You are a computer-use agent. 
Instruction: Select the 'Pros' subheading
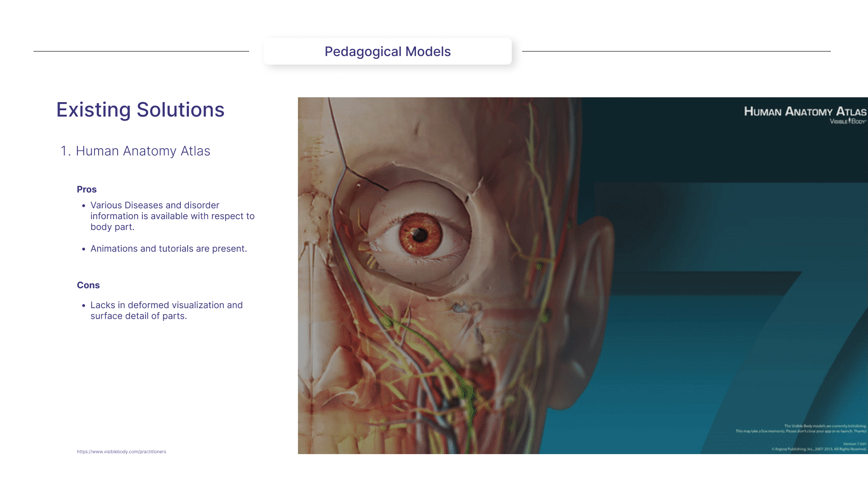(x=87, y=189)
